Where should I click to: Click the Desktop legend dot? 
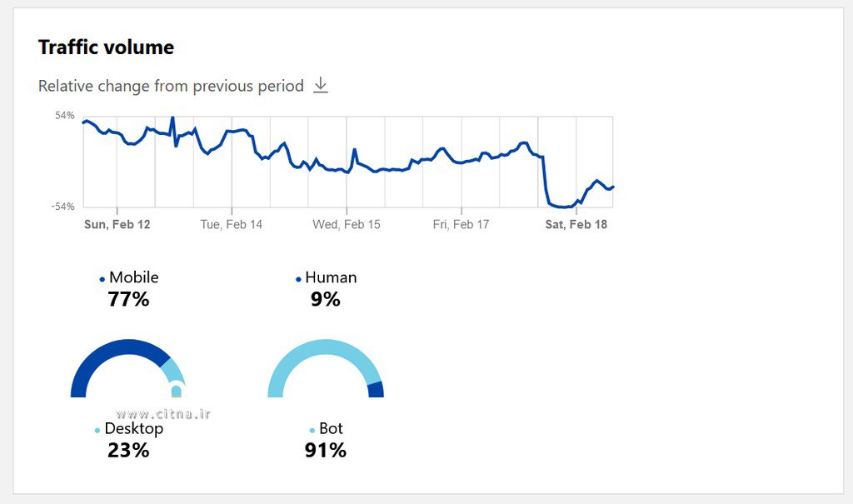click(97, 430)
